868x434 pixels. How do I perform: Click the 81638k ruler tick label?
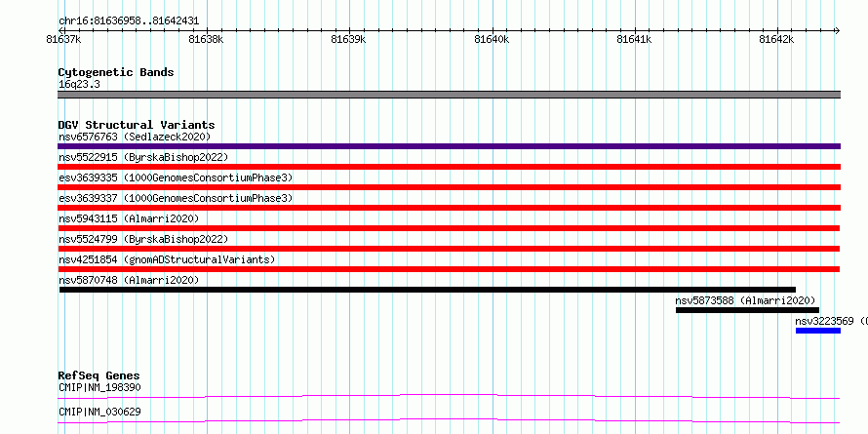[x=206, y=40]
